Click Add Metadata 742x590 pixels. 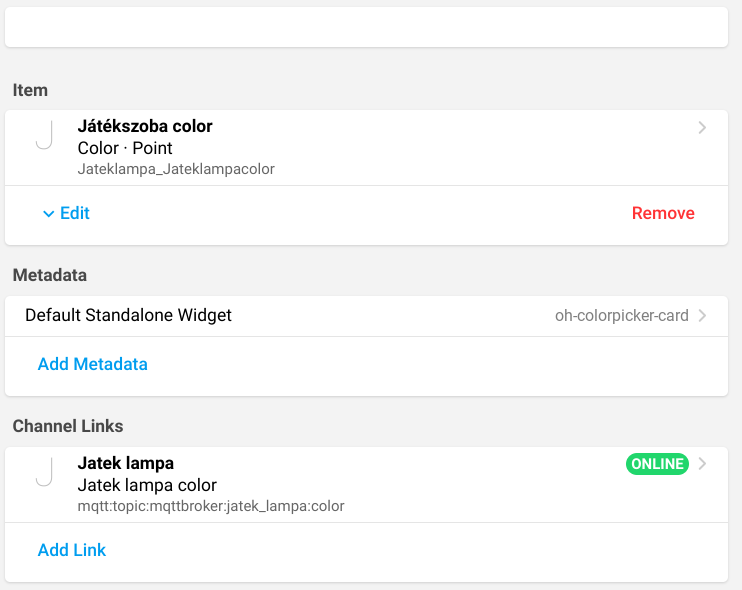[x=93, y=364]
